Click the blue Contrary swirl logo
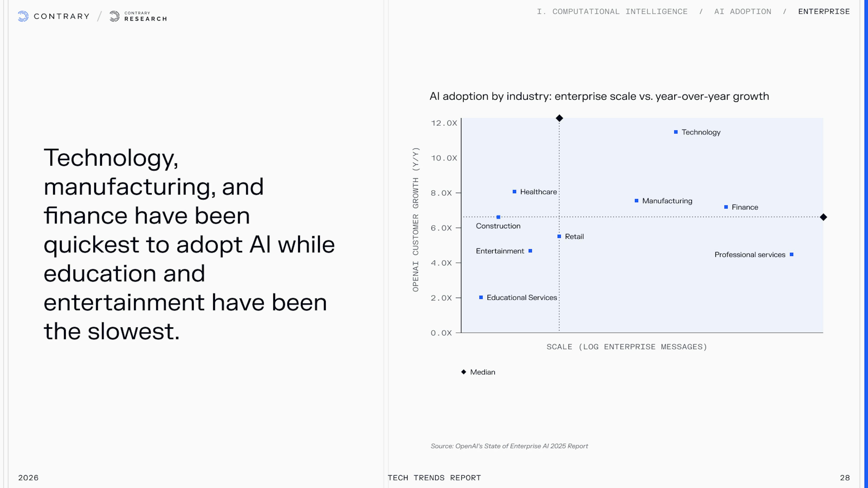 pyautogui.click(x=23, y=16)
